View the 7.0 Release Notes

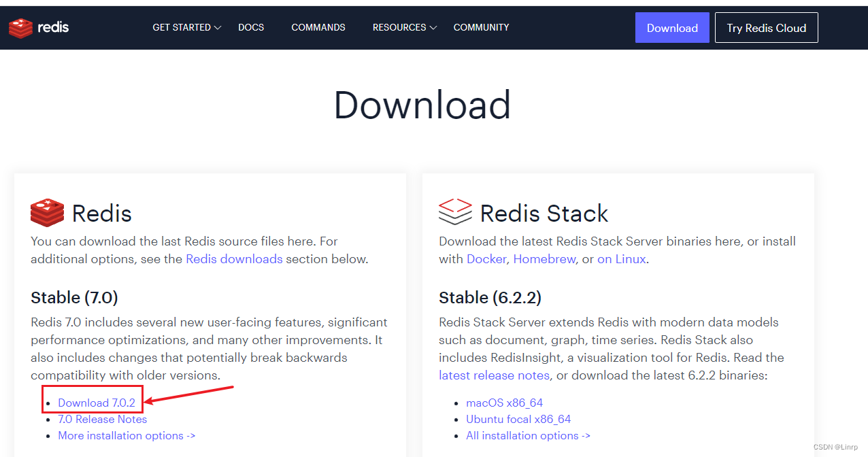pos(103,419)
